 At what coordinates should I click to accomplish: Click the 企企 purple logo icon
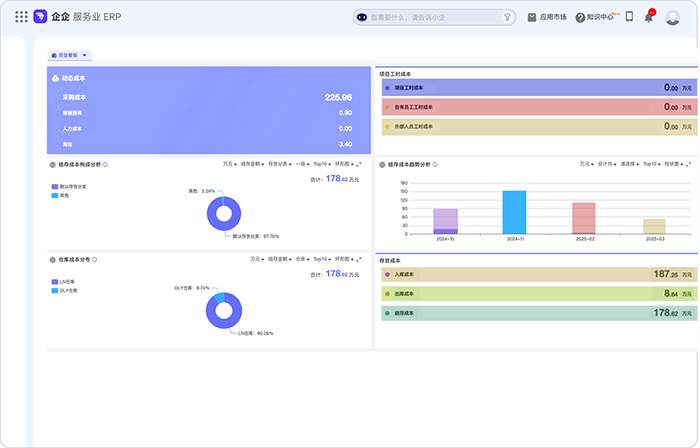(x=40, y=17)
